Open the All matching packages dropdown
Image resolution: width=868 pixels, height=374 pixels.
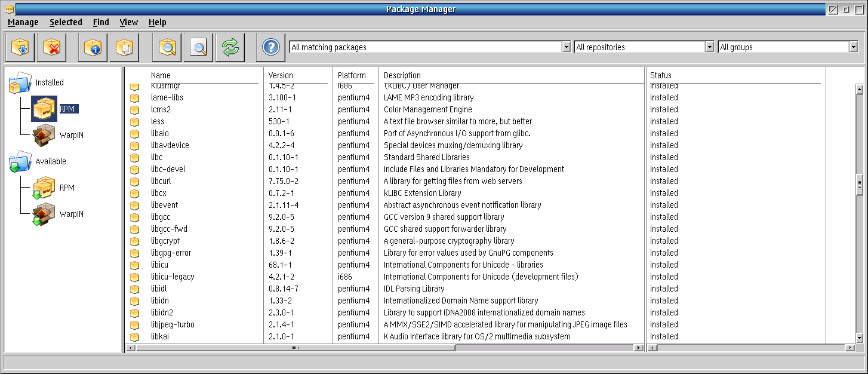point(566,47)
